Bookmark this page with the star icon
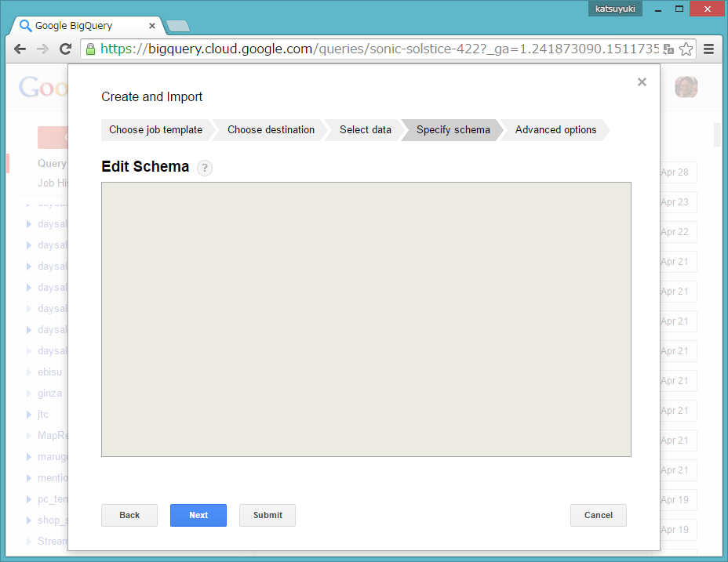The width and height of the screenshot is (728, 562). pyautogui.click(x=686, y=49)
